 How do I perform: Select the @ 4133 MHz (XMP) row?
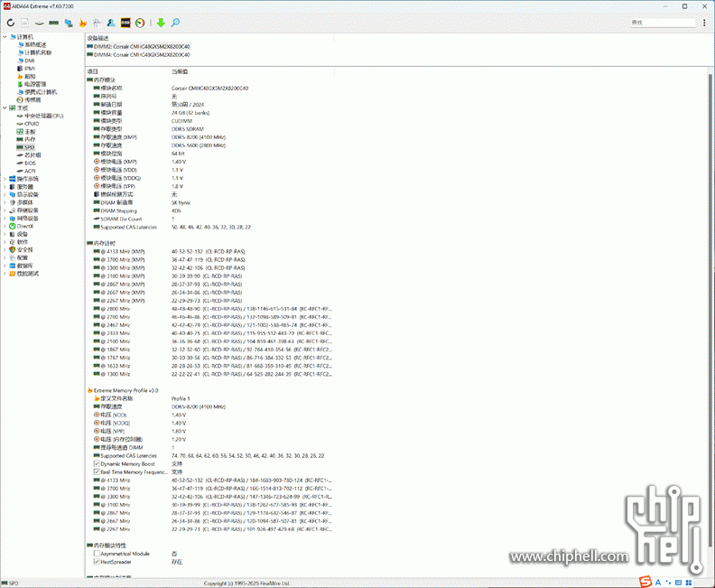(x=209, y=252)
